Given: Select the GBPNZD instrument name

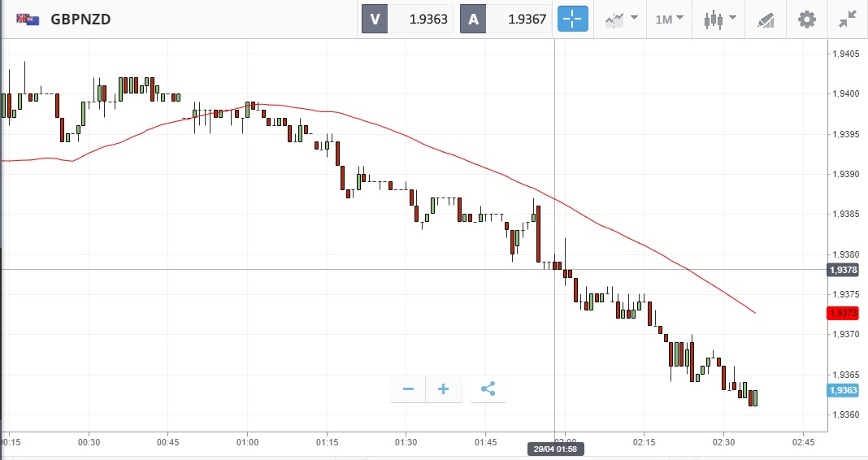Looking at the screenshot, I should (x=80, y=19).
